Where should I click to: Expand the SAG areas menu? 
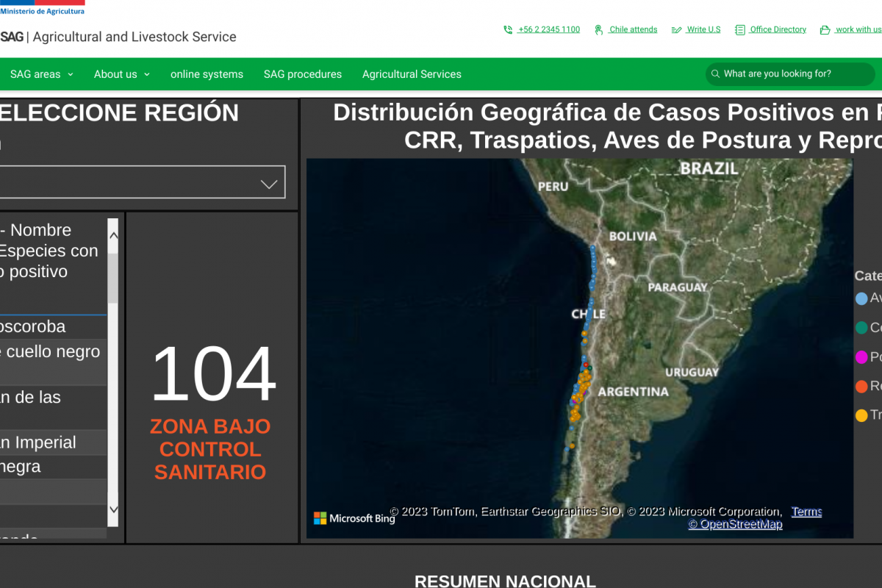click(x=42, y=74)
